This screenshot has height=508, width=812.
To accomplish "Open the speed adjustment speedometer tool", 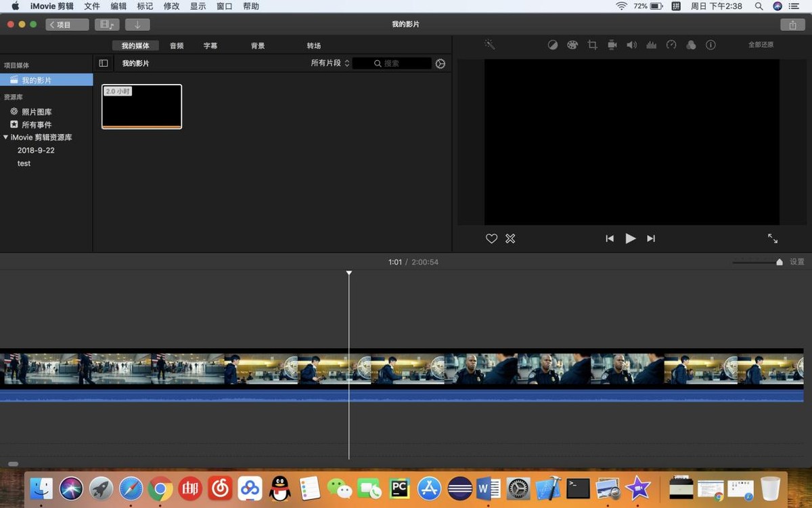I will pos(671,45).
